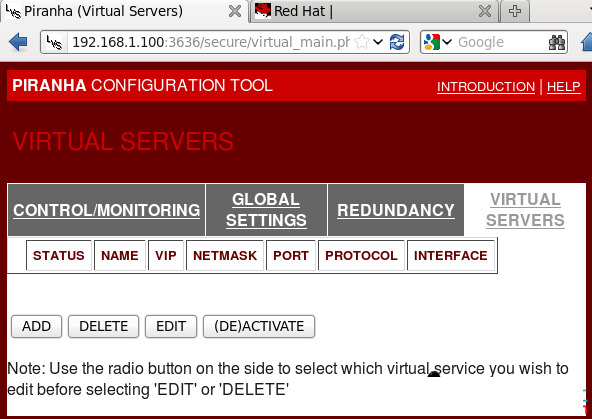The image size is (592, 419).
Task: Click the browser back arrow button
Action: (18, 42)
